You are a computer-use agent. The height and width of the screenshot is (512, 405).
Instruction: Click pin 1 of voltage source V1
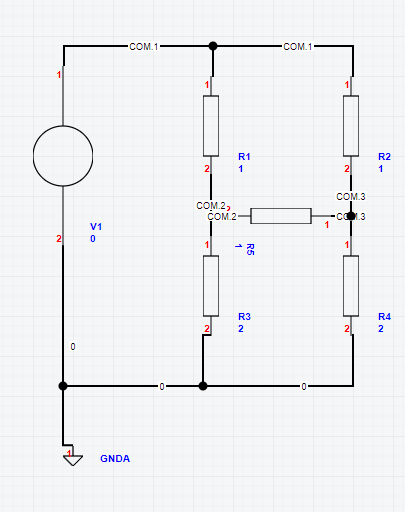(59, 75)
